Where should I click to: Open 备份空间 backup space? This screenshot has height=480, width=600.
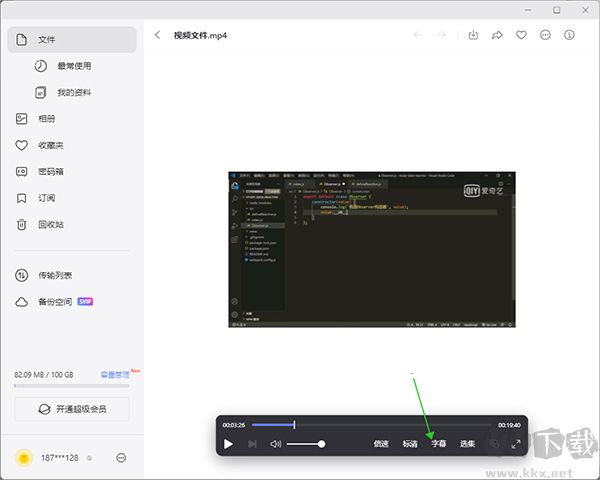coord(55,302)
